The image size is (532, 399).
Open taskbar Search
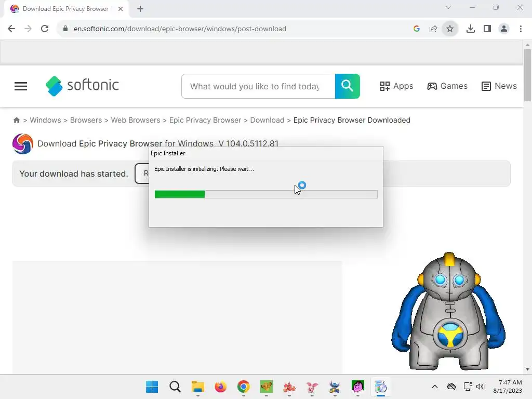[x=175, y=387]
